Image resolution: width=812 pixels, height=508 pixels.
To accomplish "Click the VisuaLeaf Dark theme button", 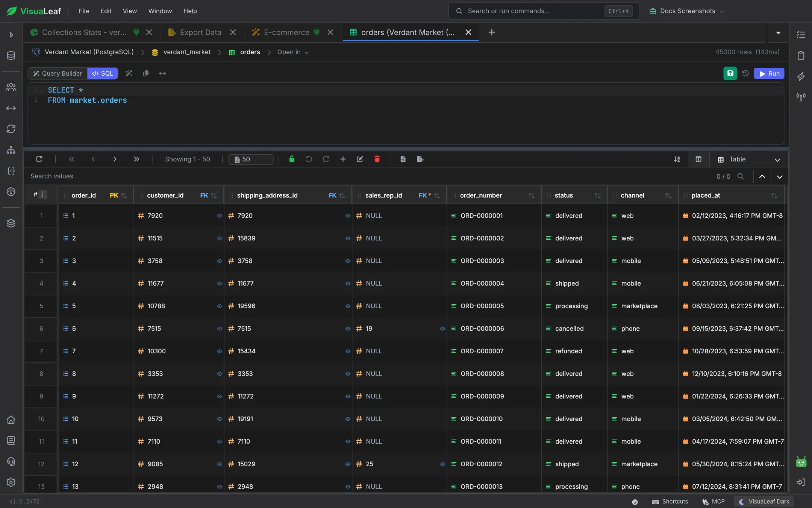I will click(764, 502).
